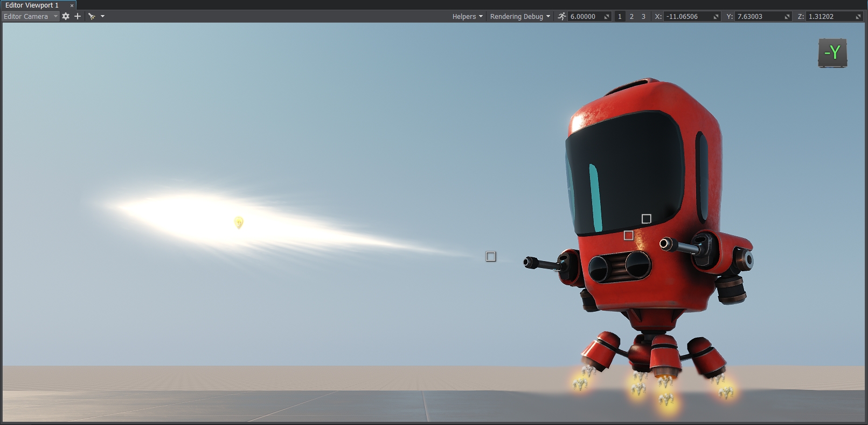Select the yellow light bulb helper icon
This screenshot has height=425, width=868.
(x=239, y=222)
